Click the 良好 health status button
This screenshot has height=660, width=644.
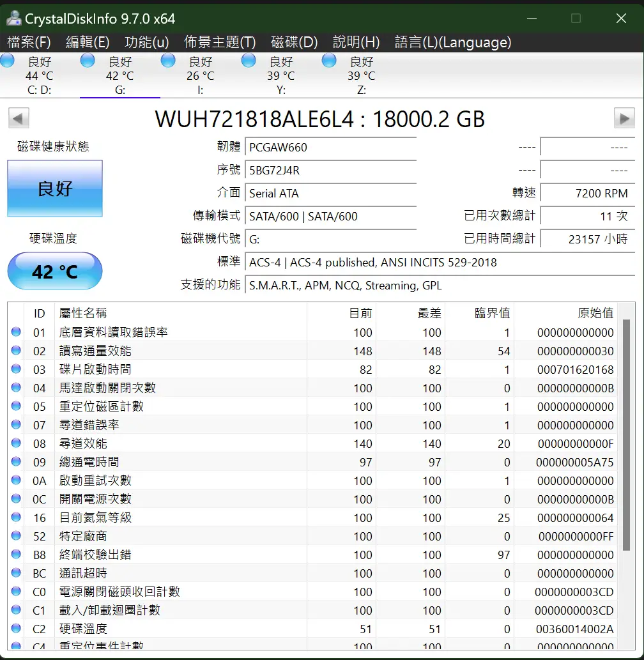[55, 188]
